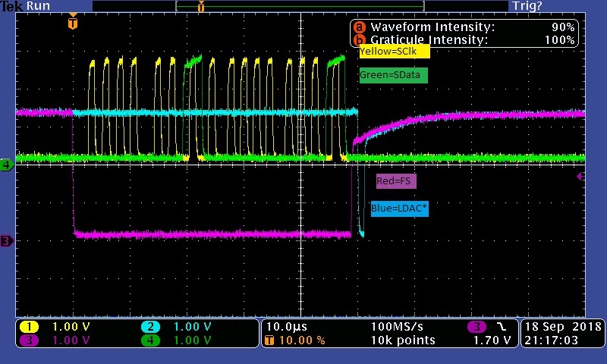Image resolution: width=607 pixels, height=364 pixels.
Task: Select the green channel 4 badge
Action: coord(150,340)
